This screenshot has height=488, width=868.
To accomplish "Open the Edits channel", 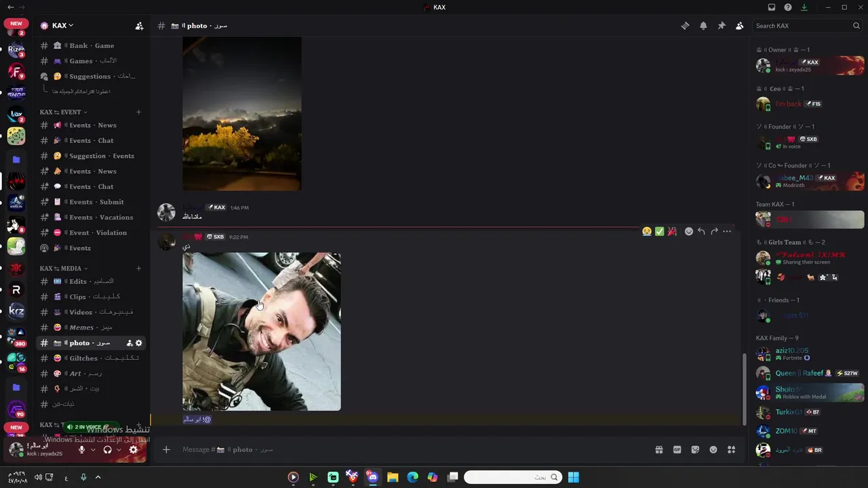I will coord(91,281).
